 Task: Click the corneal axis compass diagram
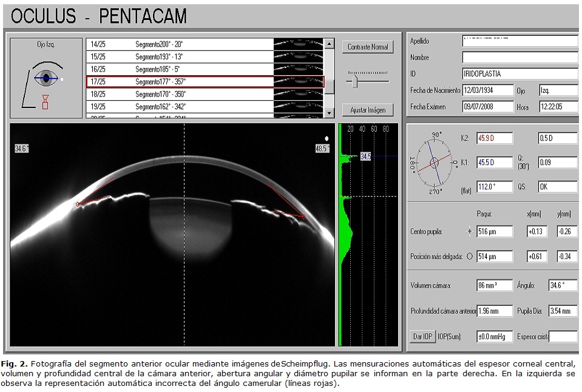(x=435, y=162)
